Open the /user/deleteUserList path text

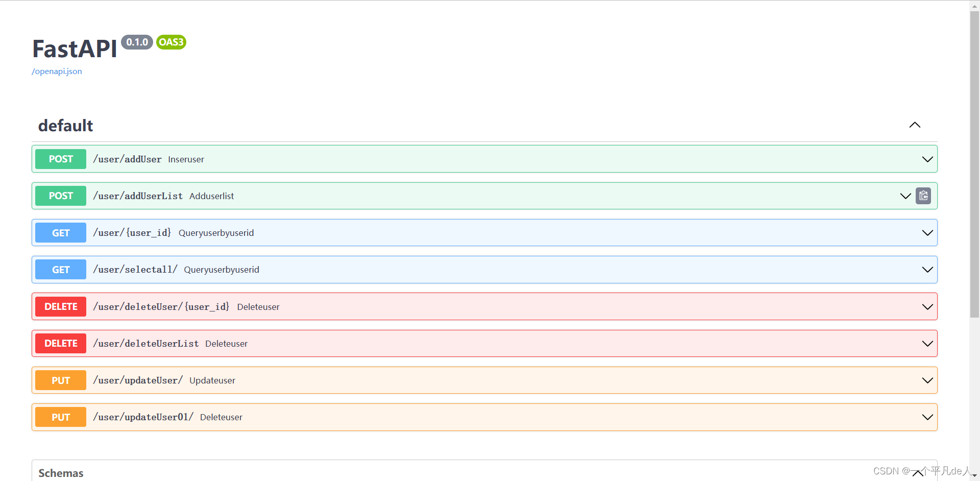point(146,344)
